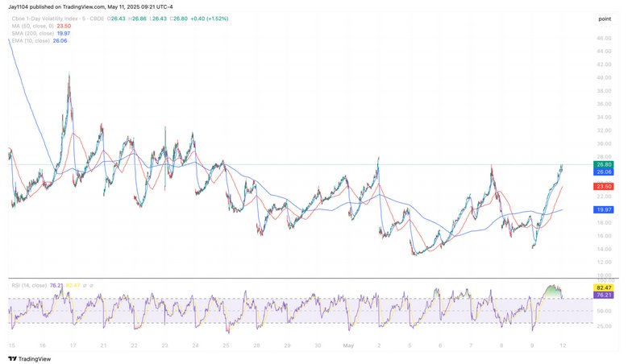Click the '22.00' price axis label
This screenshot has width=632, height=364.
[x=604, y=196]
